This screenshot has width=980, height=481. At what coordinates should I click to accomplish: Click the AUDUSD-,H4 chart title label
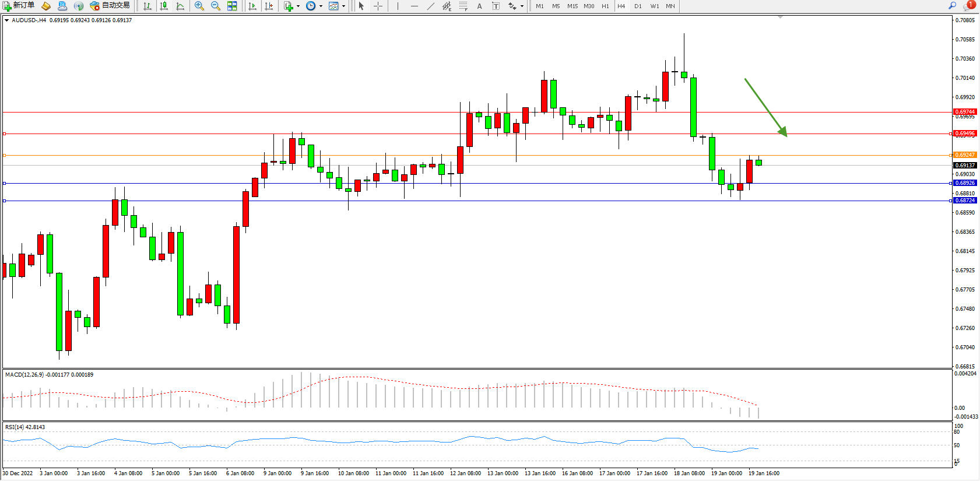coord(29,20)
